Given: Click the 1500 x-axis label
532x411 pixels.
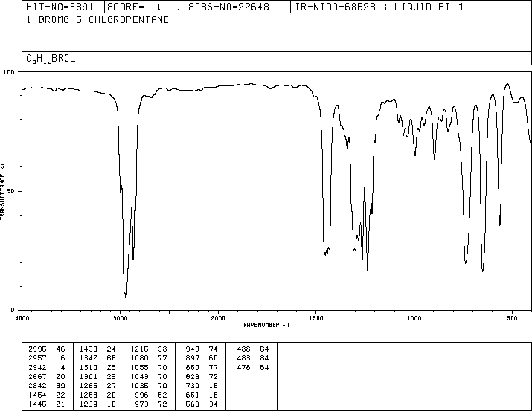Looking at the screenshot, I should [316, 318].
